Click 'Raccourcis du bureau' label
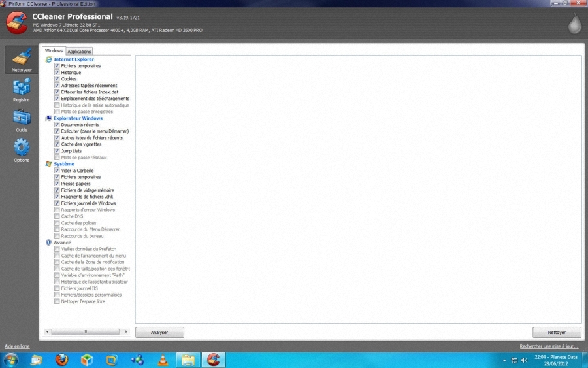Viewport: 588px width, 368px height. point(82,236)
